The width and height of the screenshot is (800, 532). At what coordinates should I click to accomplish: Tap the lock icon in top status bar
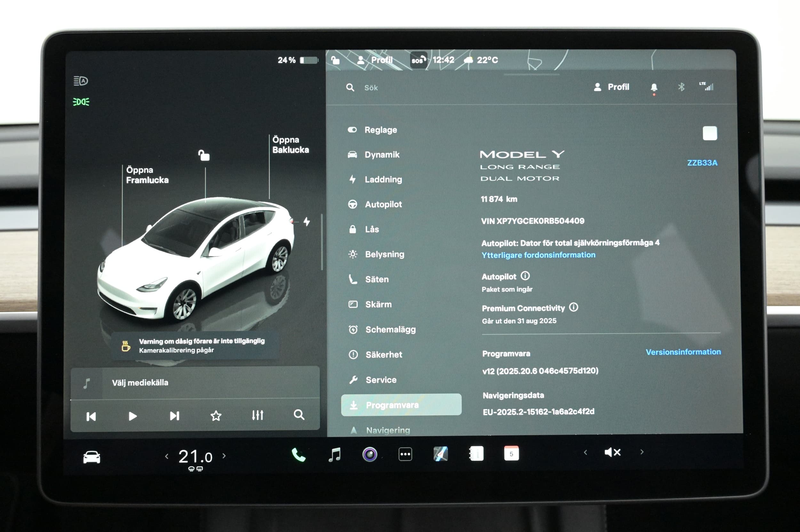pyautogui.click(x=335, y=60)
